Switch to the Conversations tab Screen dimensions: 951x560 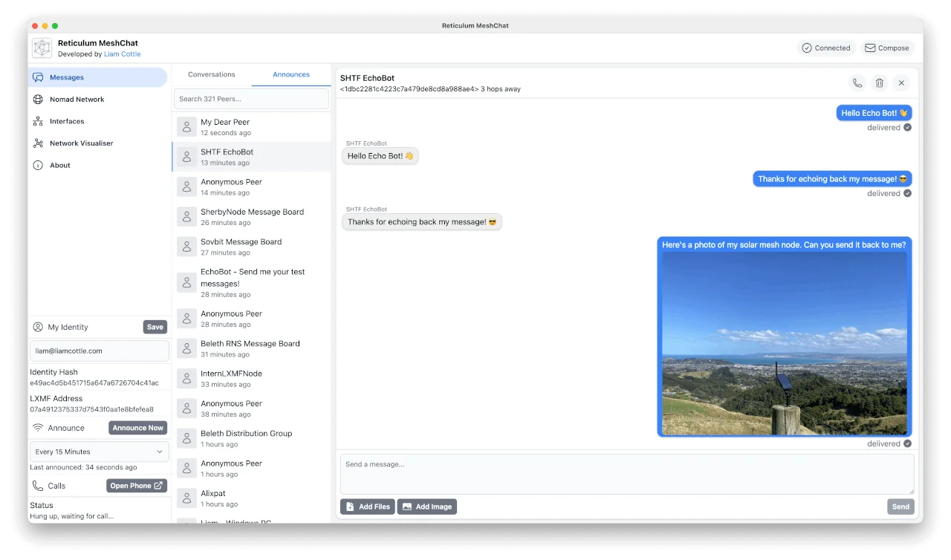click(211, 74)
